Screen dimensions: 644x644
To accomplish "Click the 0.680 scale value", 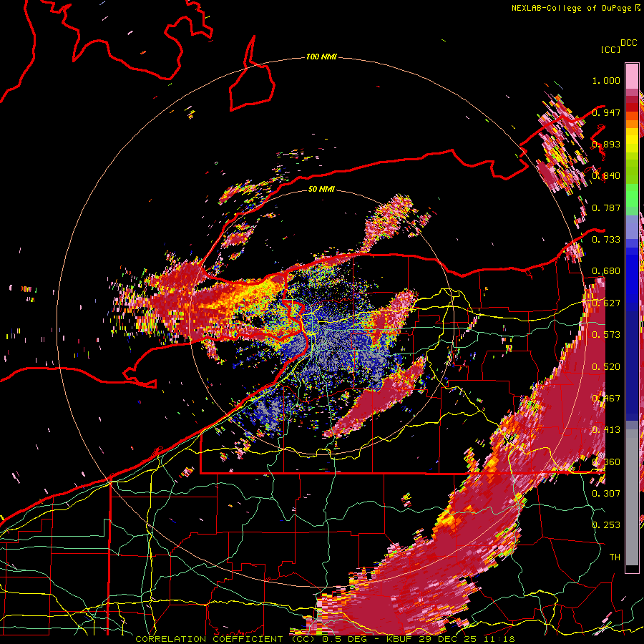I will coord(606,271).
